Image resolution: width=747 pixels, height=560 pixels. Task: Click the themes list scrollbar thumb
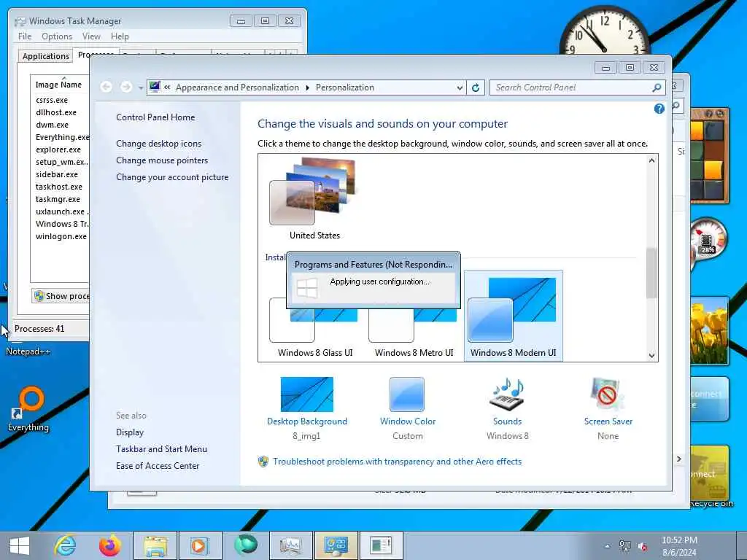point(651,273)
